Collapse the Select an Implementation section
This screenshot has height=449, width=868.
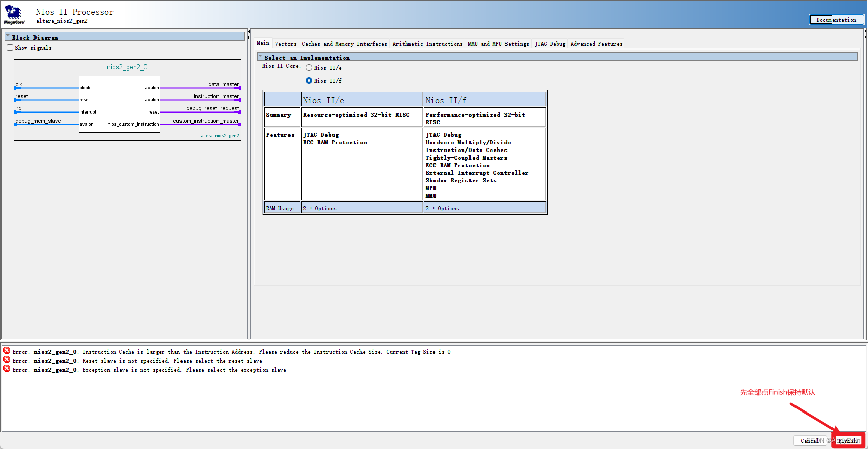click(260, 57)
